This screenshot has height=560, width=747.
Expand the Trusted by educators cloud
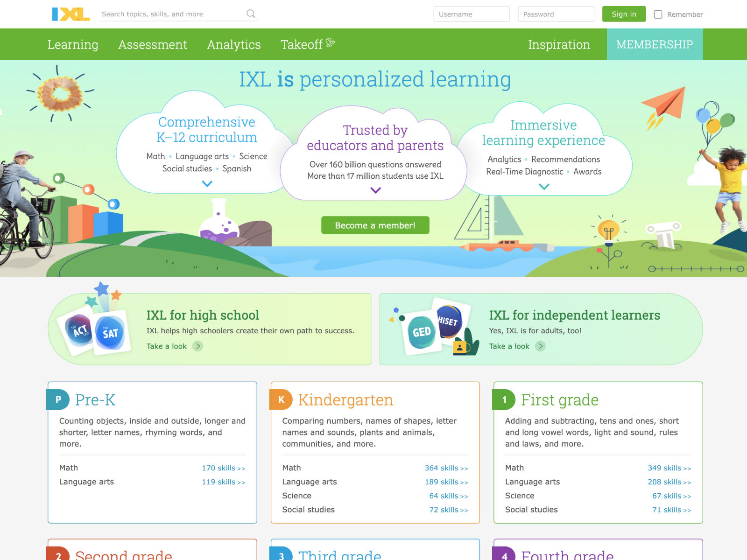[x=374, y=189]
